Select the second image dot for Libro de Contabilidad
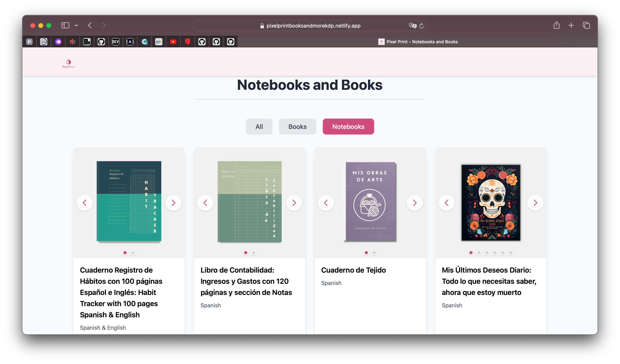620x364 pixels. click(x=254, y=253)
